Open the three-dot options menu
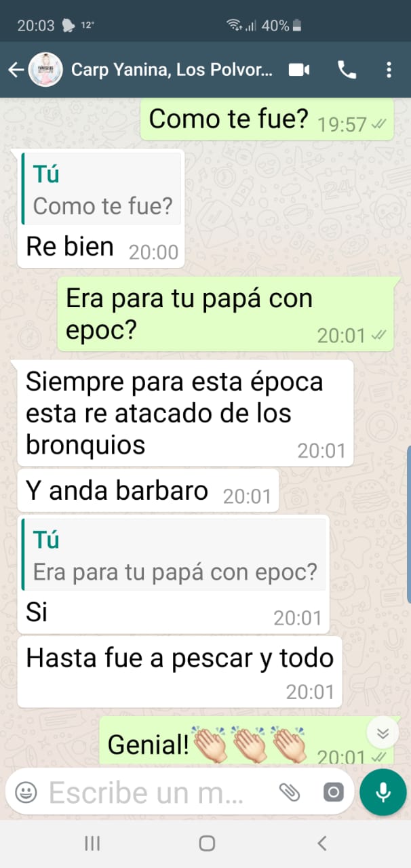Viewport: 411px width, 868px height. point(389,69)
